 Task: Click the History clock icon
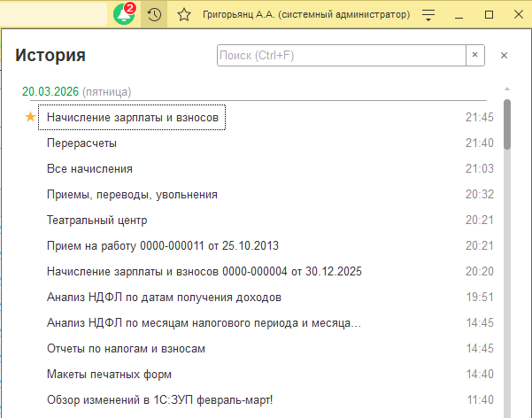click(x=154, y=14)
